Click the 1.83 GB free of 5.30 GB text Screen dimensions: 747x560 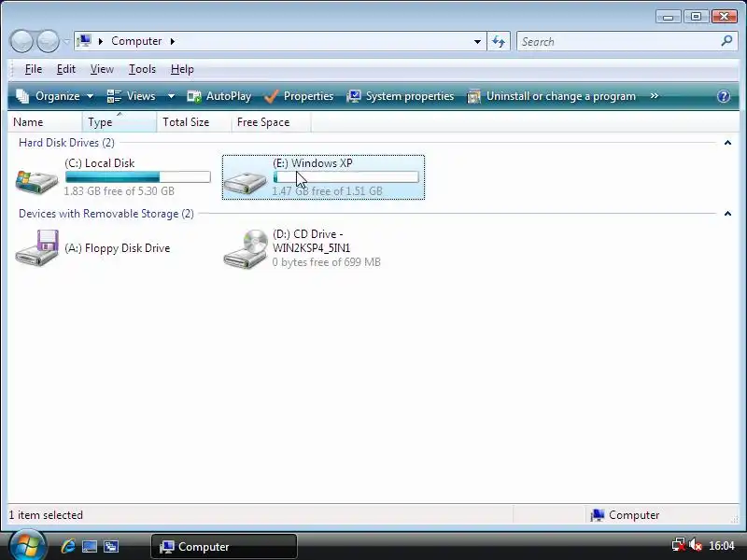120,191
